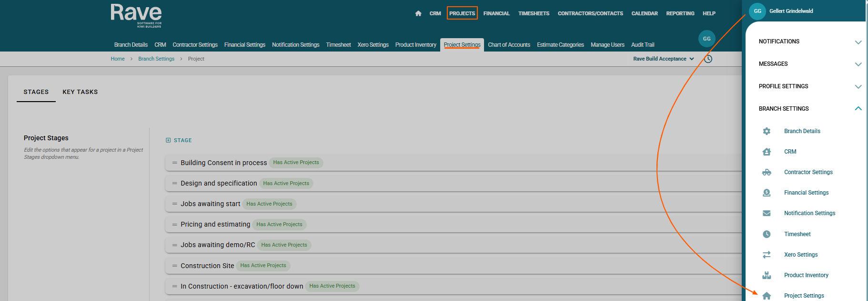Click Financial Settings link in the sidebar
Viewport: 868px width, 301px height.
pyautogui.click(x=807, y=193)
